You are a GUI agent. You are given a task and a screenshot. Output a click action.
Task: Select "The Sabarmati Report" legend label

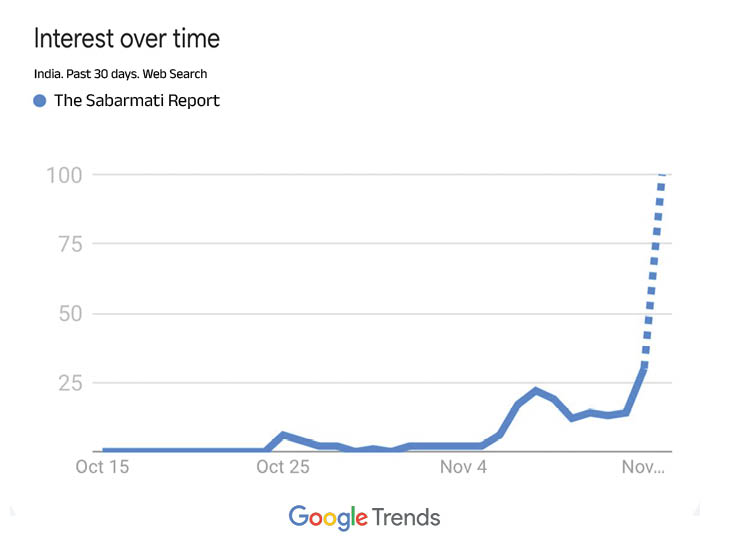[x=137, y=101]
